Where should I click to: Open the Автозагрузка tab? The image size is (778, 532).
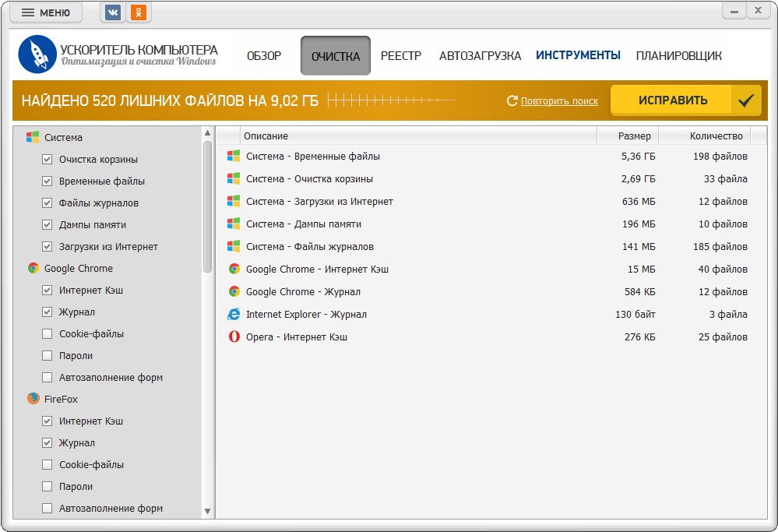click(480, 56)
